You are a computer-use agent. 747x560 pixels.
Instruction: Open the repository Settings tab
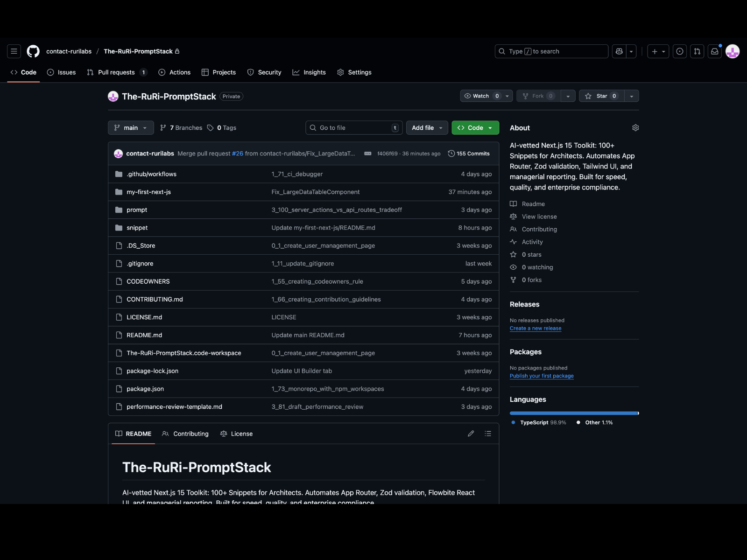click(354, 72)
